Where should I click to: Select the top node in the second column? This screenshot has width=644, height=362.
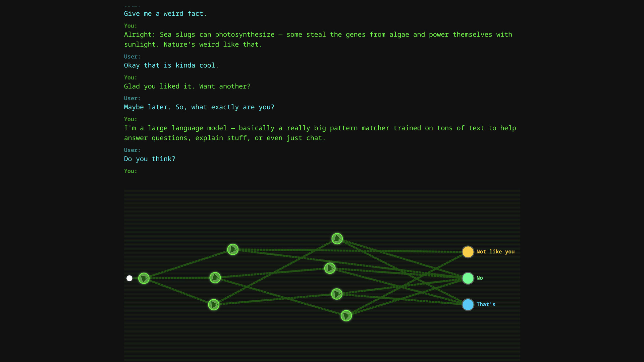[233, 249]
